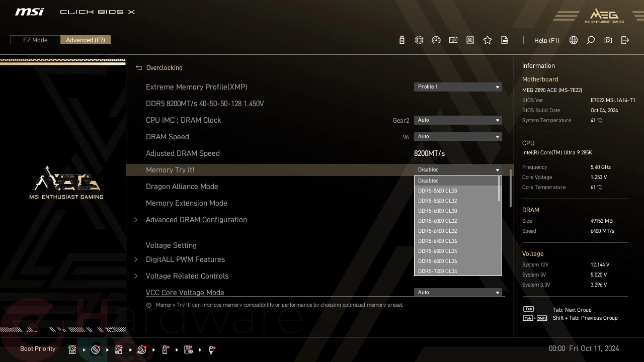Select second hard disk boot device icon
Viewport: 644px width, 362px height.
(x=119, y=349)
